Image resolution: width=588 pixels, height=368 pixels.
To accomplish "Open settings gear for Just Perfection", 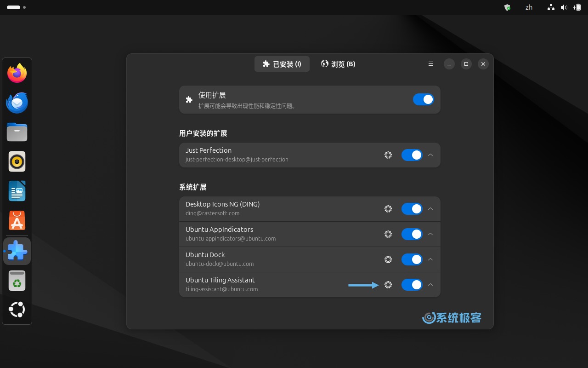I will click(x=388, y=155).
